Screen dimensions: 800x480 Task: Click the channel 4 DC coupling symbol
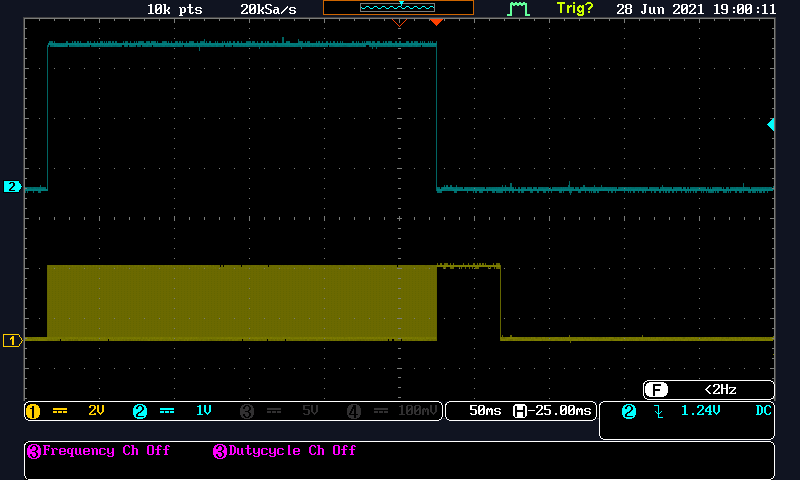[x=381, y=411]
